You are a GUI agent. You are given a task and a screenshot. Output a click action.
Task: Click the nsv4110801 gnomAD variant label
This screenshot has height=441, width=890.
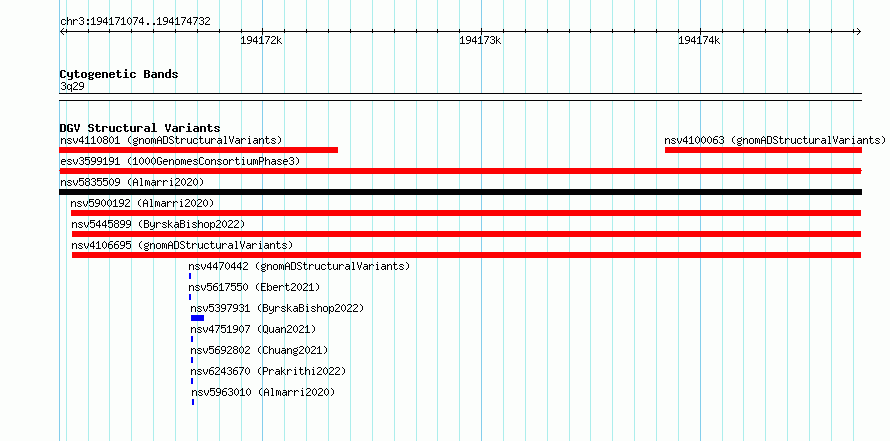pyautogui.click(x=171, y=140)
